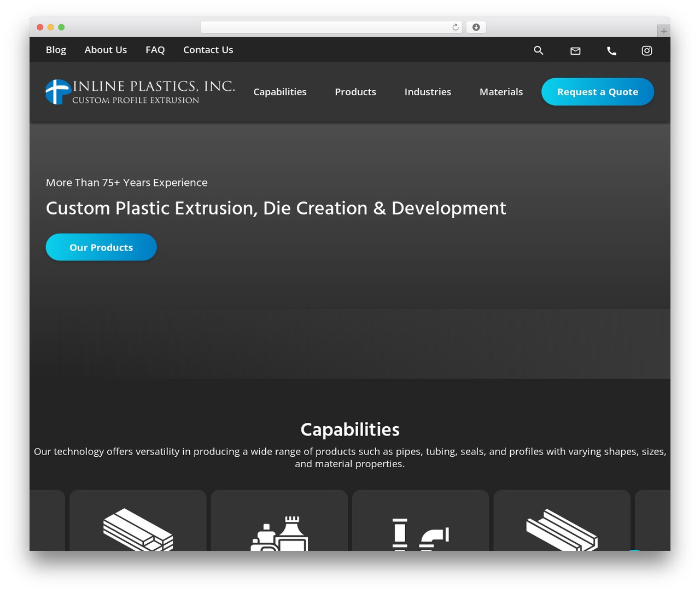Image resolution: width=700 pixels, height=593 pixels.
Task: Close the browser window red button
Action: [40, 27]
